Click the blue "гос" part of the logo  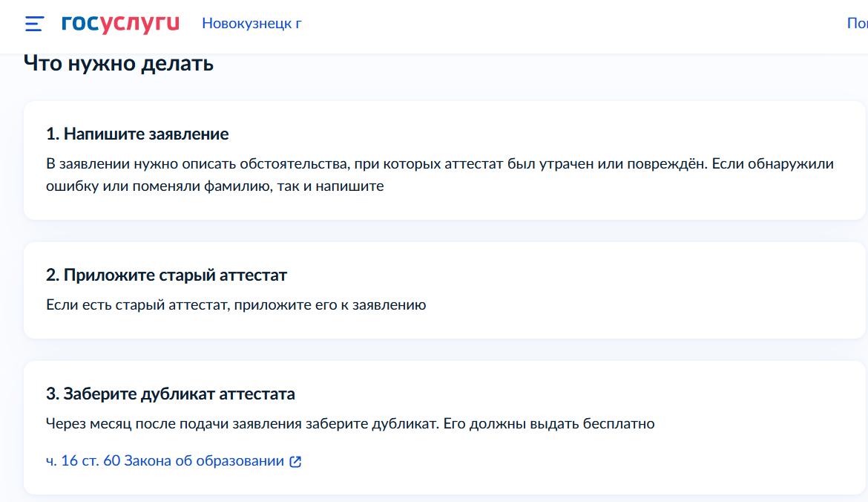(80, 25)
